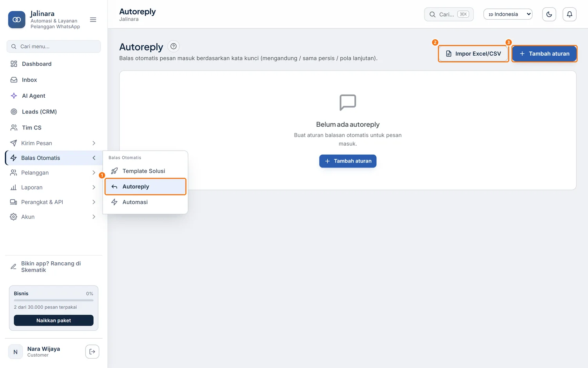
Task: Click the Pelanggan users icon
Action: (x=13, y=173)
